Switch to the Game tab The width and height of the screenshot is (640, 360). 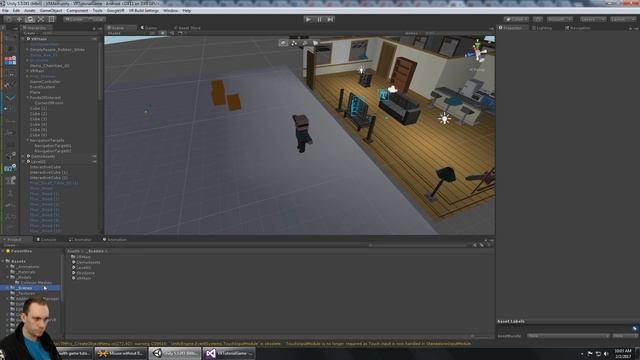pyautogui.click(x=149, y=28)
